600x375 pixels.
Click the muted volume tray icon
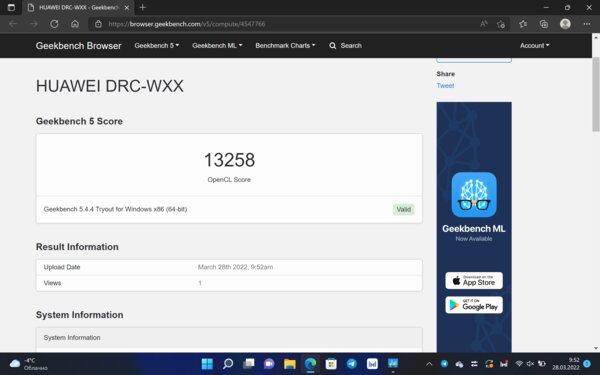pyautogui.click(x=530, y=364)
